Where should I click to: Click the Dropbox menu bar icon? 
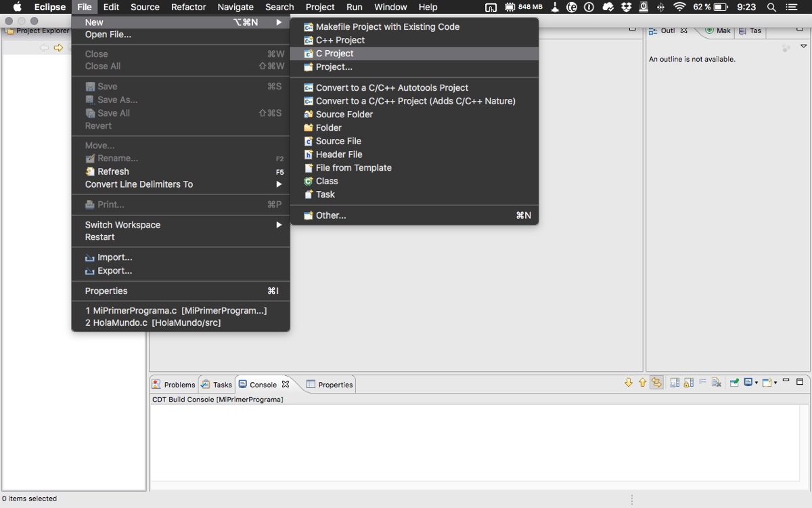[x=625, y=7]
